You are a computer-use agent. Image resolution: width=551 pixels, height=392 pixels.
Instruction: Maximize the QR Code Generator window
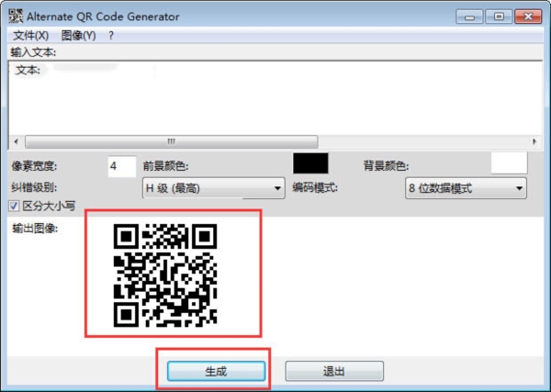[499, 16]
